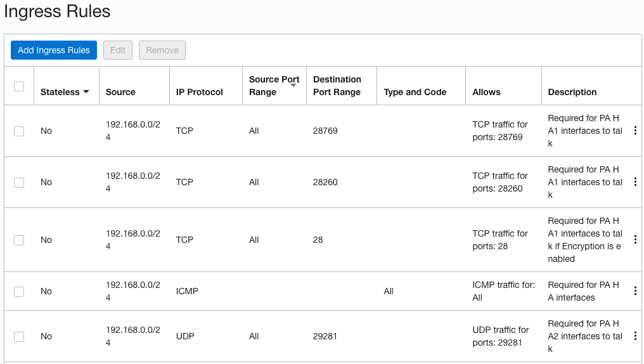Open kebab menu for UDP 29281 rule
This screenshot has height=364, width=644.
coord(635,336)
